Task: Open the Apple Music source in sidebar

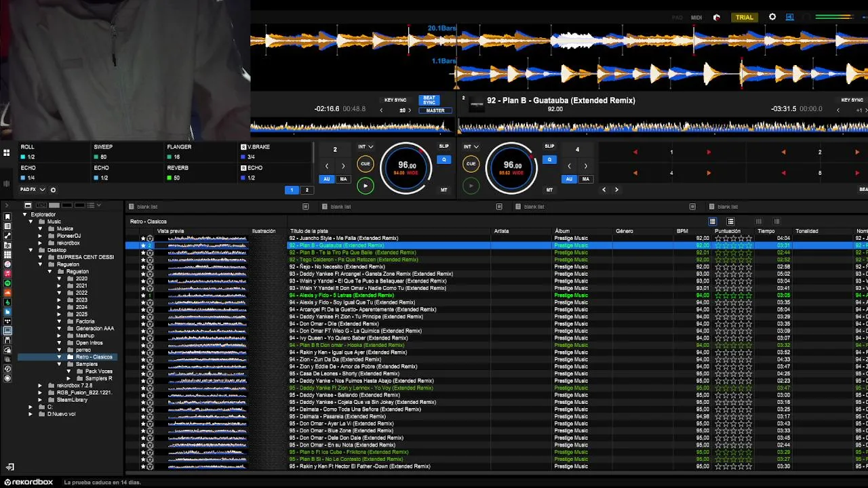Action: tap(7, 273)
